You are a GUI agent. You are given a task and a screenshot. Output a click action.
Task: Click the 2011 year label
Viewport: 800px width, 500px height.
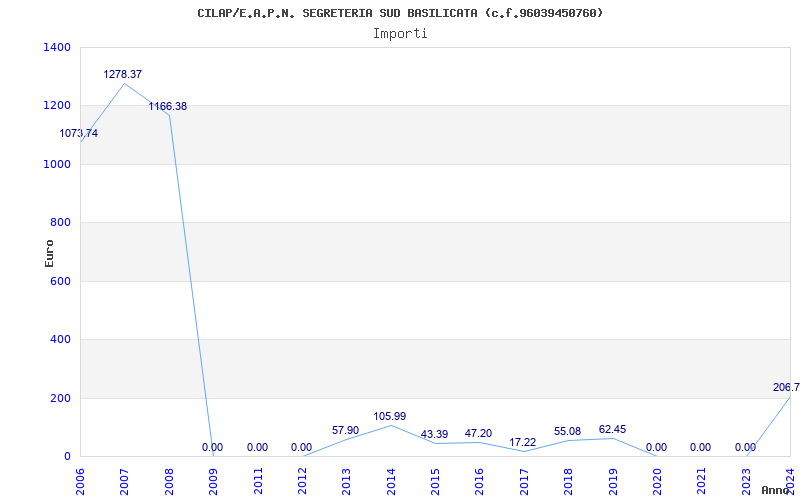[258, 481]
